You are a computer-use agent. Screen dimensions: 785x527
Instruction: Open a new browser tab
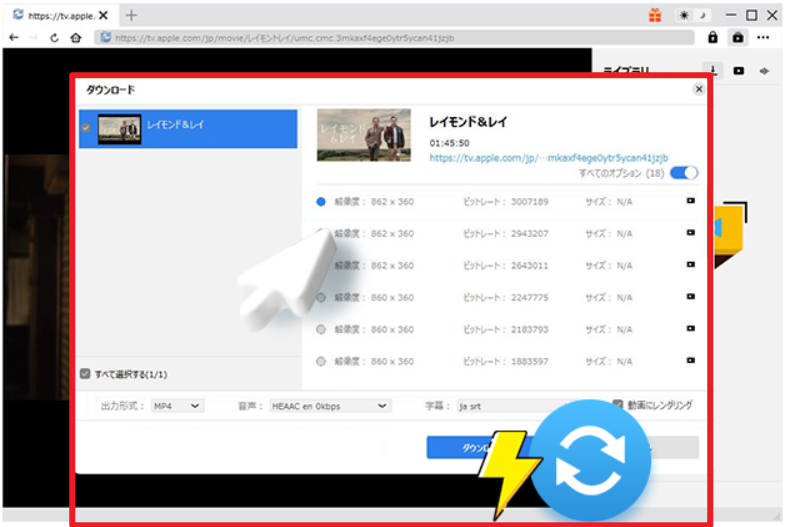131,16
